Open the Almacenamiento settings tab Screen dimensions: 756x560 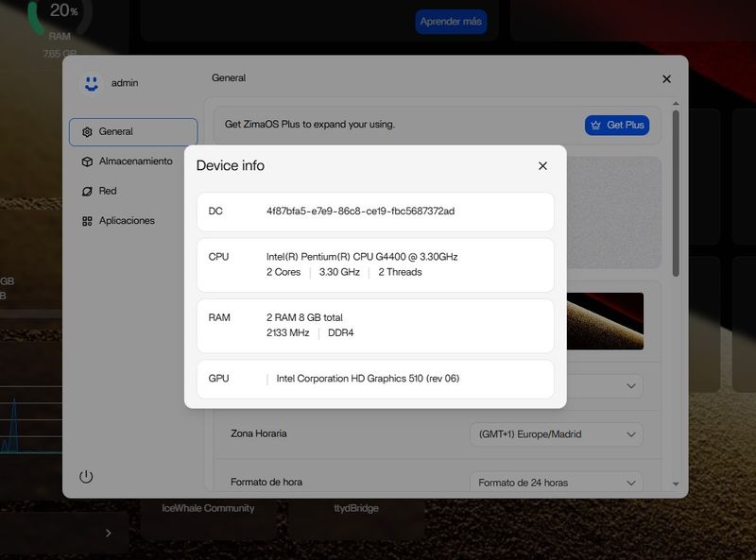[133, 161]
